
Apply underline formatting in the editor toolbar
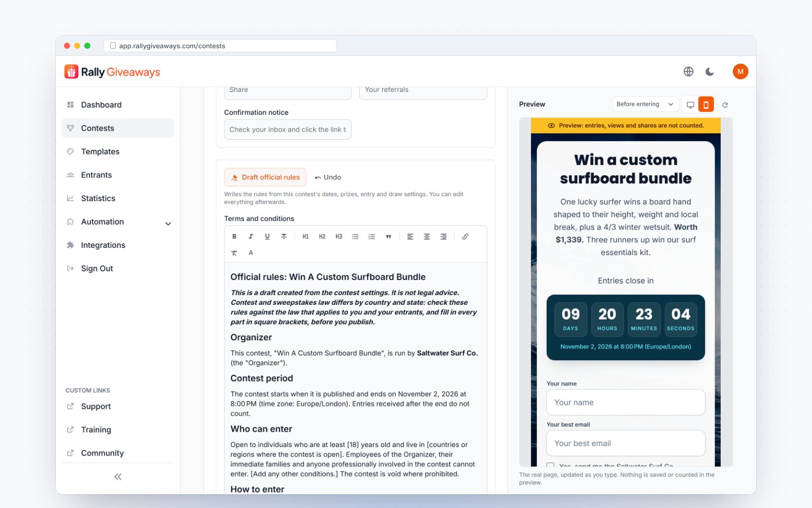[267, 237]
